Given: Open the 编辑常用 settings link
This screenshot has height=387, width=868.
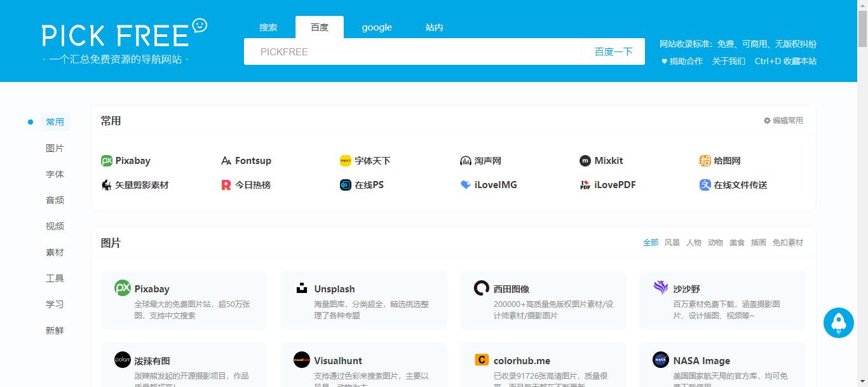Looking at the screenshot, I should coord(783,121).
